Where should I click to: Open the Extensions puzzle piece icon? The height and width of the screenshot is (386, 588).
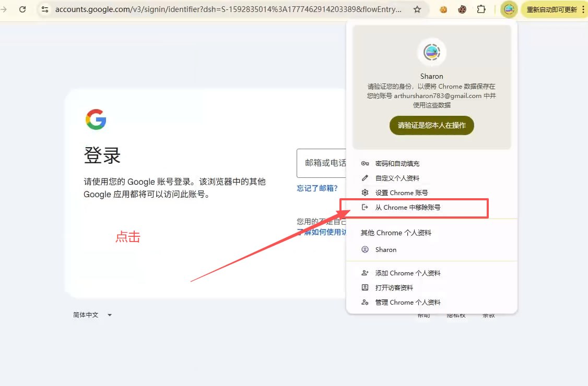point(481,9)
